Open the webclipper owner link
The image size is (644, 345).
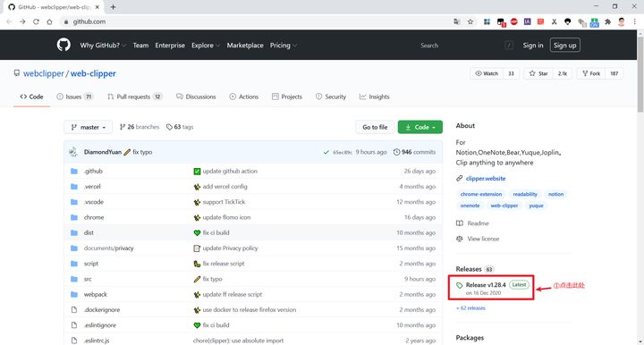pyautogui.click(x=44, y=73)
